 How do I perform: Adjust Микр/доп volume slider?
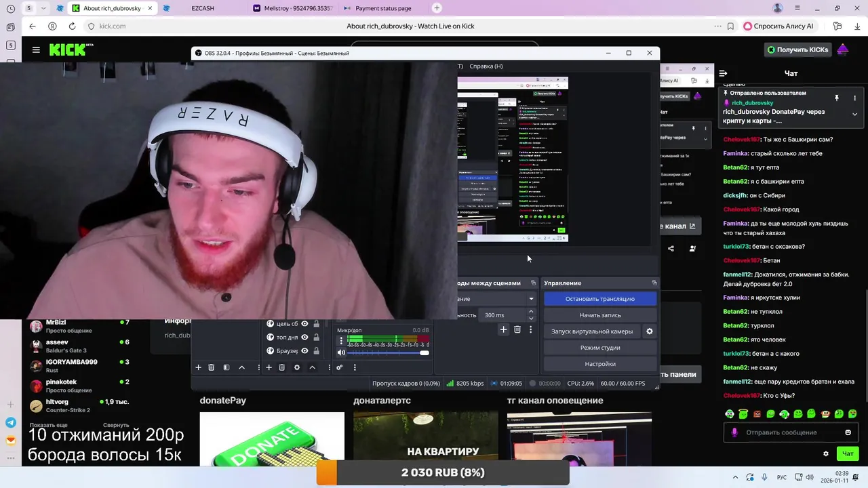tap(388, 352)
